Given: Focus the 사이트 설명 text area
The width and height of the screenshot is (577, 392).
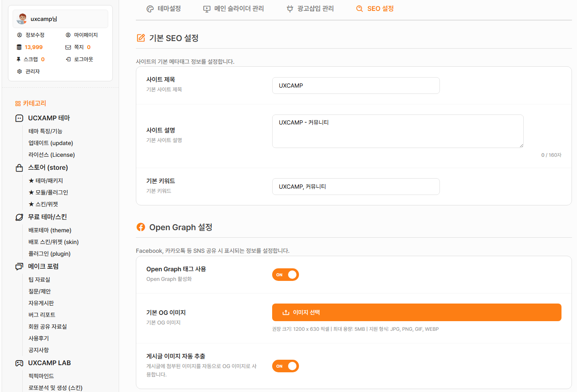Looking at the screenshot, I should click(x=398, y=131).
